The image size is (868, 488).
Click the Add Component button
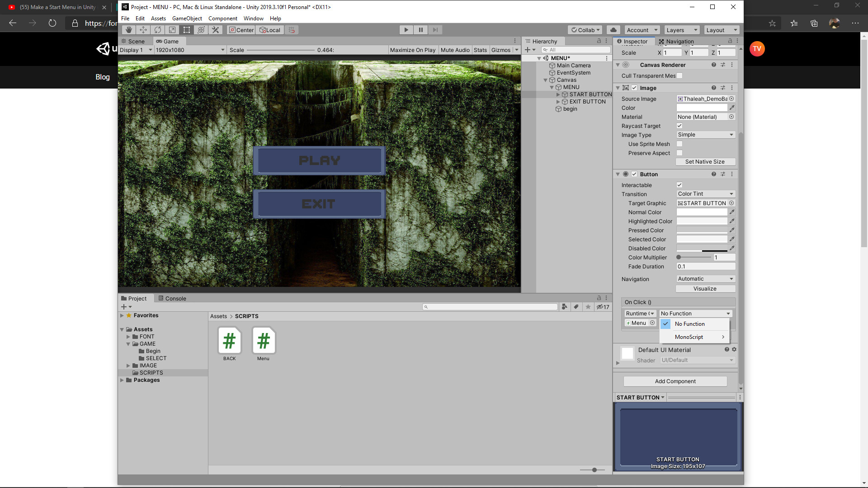click(675, 381)
